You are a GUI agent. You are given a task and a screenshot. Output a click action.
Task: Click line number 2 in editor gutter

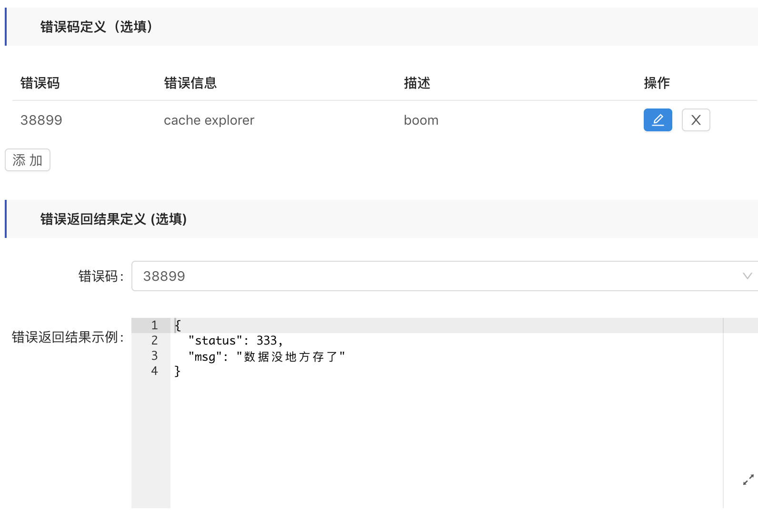pos(154,341)
